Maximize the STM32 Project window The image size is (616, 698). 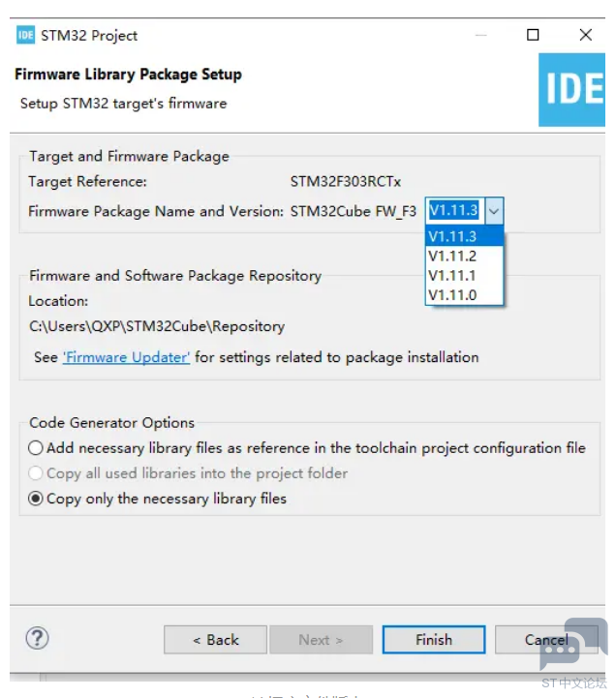coord(533,35)
